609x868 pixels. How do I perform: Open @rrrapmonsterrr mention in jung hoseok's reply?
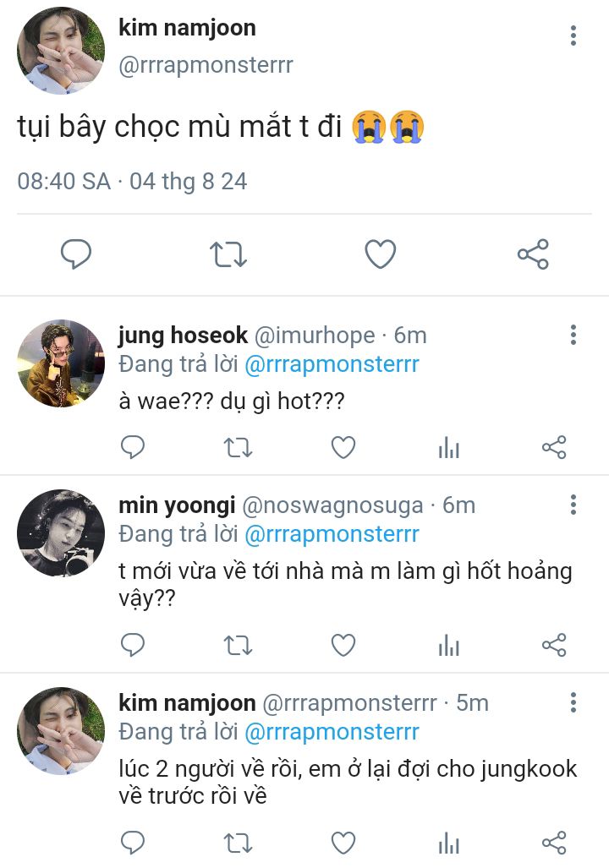[x=332, y=364]
